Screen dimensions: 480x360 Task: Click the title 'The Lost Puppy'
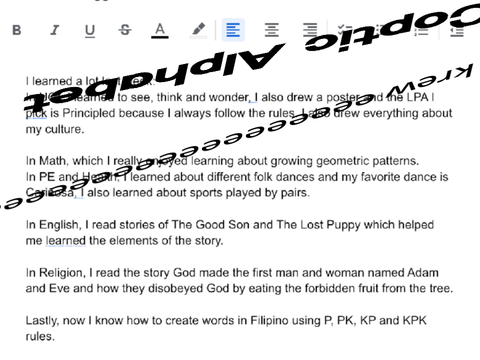318,225
